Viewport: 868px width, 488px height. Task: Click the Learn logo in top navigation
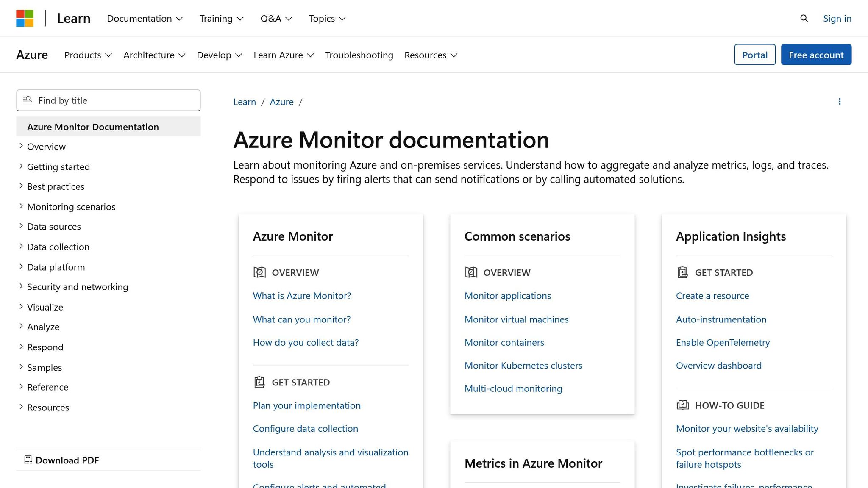click(73, 18)
